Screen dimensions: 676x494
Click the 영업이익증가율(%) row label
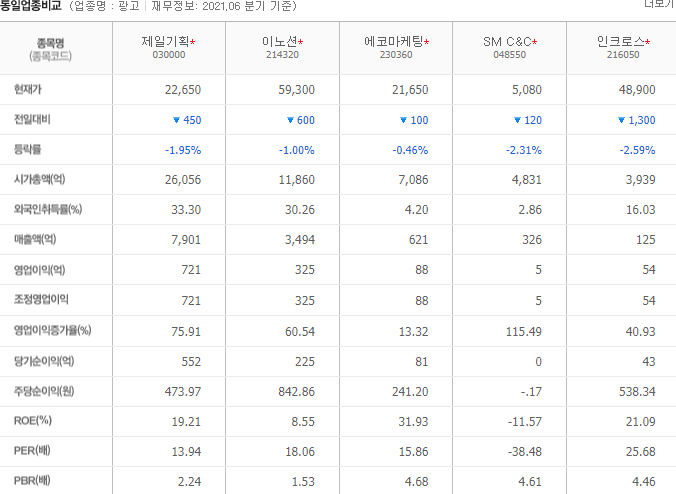(53, 330)
